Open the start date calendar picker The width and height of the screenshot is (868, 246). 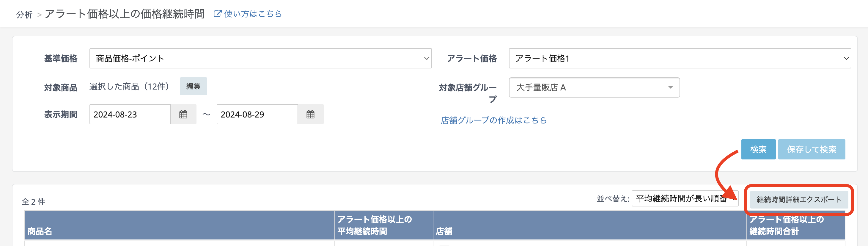[183, 115]
